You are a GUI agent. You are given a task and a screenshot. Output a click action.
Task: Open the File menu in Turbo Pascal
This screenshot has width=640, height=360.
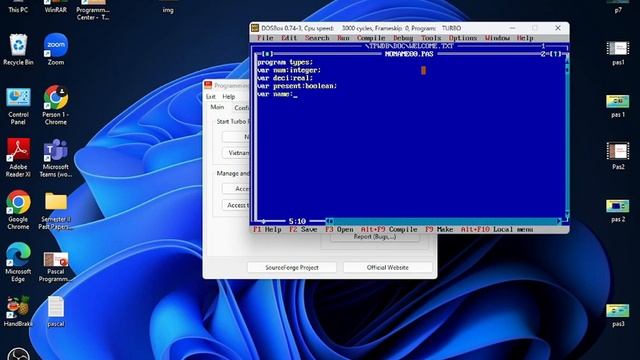[265, 38]
